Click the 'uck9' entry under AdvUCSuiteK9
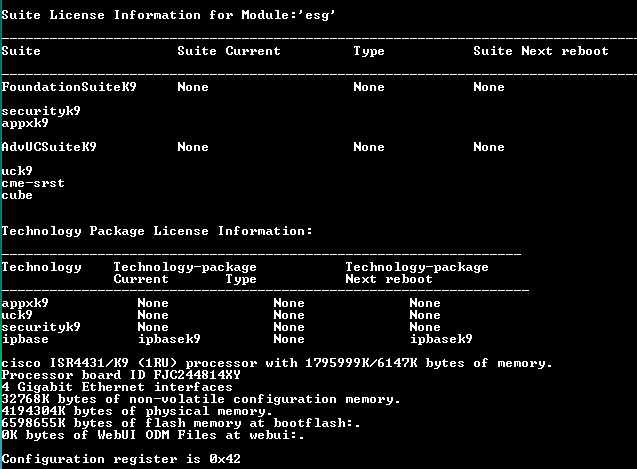 coord(17,171)
